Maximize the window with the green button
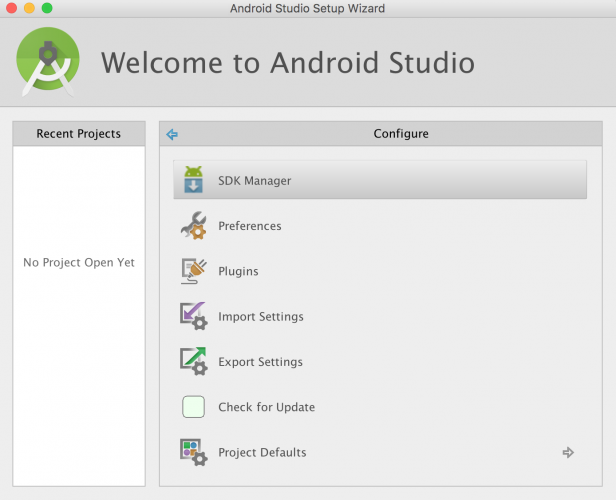This screenshot has height=500, width=616. click(x=47, y=8)
